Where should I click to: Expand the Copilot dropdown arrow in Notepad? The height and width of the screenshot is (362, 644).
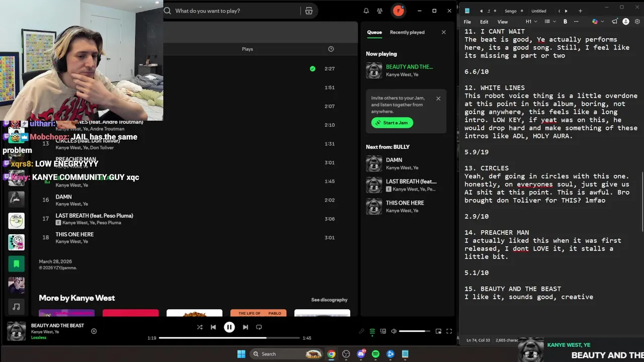(602, 22)
